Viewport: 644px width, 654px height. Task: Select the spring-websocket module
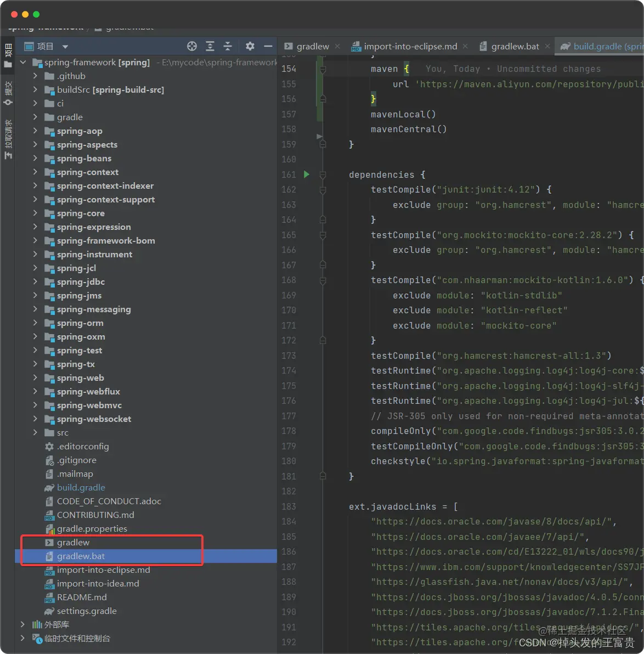(x=94, y=419)
